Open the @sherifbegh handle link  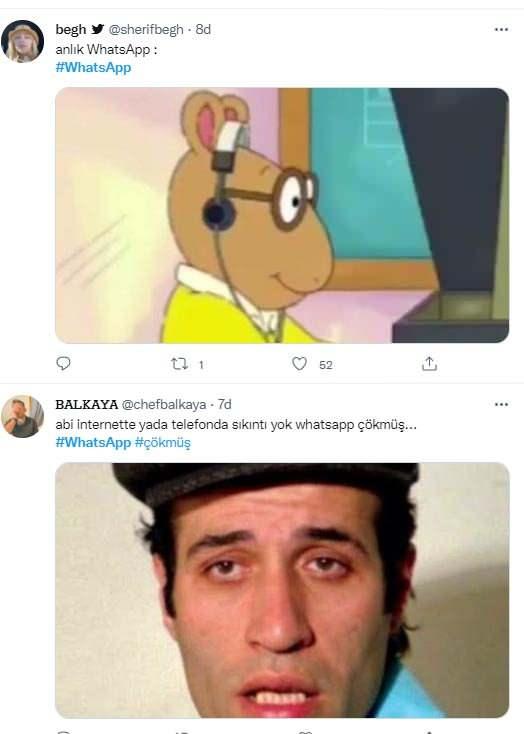pos(146,29)
